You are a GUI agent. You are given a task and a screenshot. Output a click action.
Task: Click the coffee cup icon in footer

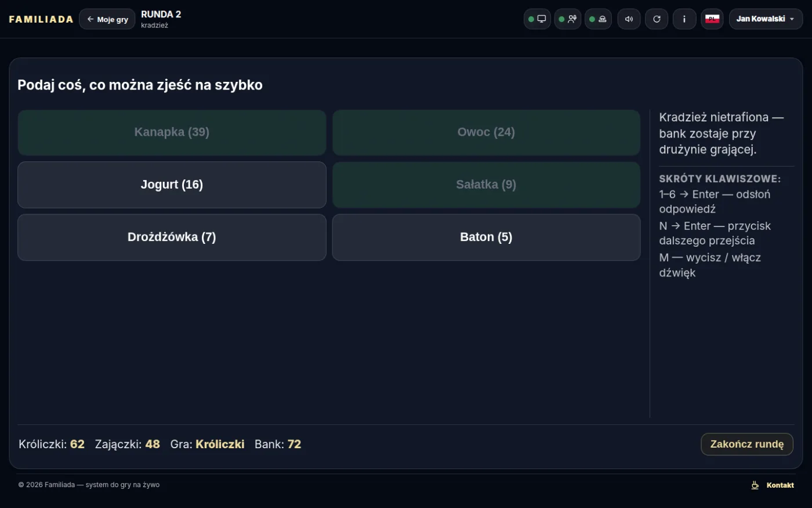(755, 485)
